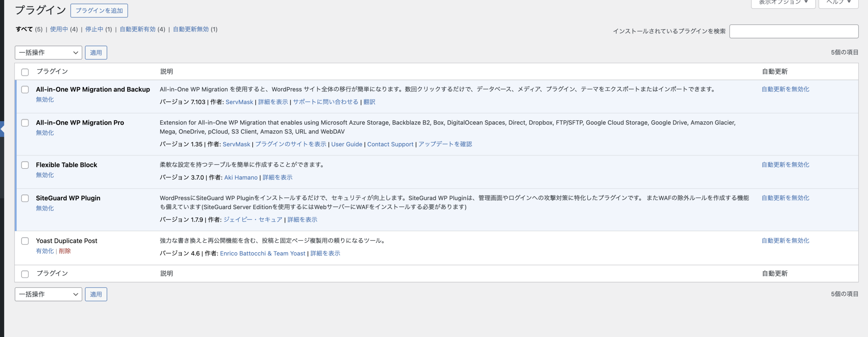This screenshot has height=337, width=868.
Task: Click アップデートを確認 for Migration Pro
Action: pos(445,144)
